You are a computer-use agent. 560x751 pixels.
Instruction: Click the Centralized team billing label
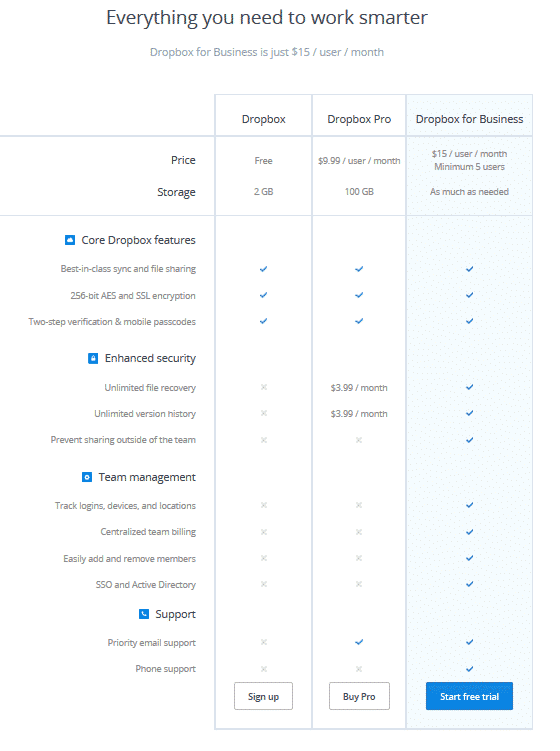point(148,532)
